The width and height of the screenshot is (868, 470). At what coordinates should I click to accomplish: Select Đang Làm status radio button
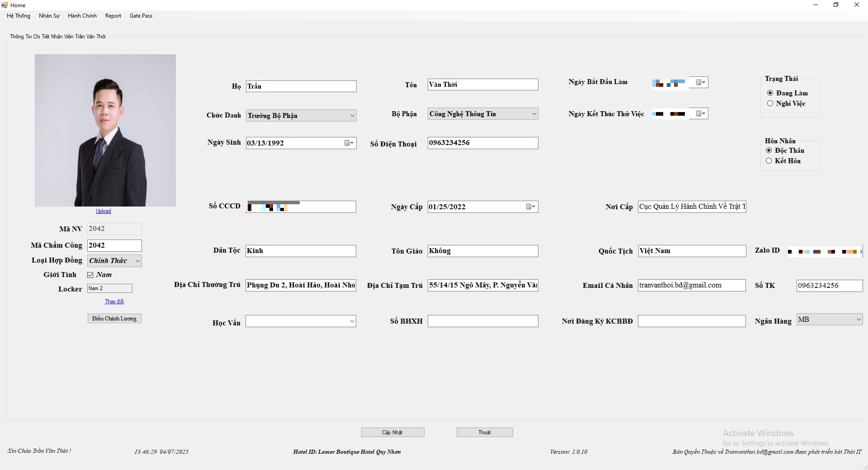(770, 93)
